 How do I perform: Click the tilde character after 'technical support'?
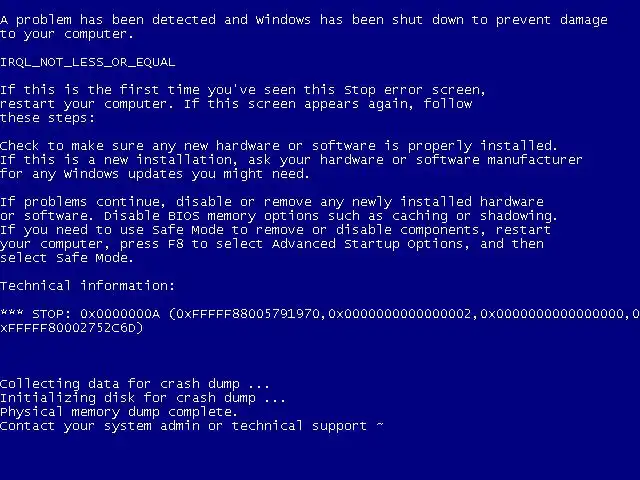[380, 424]
